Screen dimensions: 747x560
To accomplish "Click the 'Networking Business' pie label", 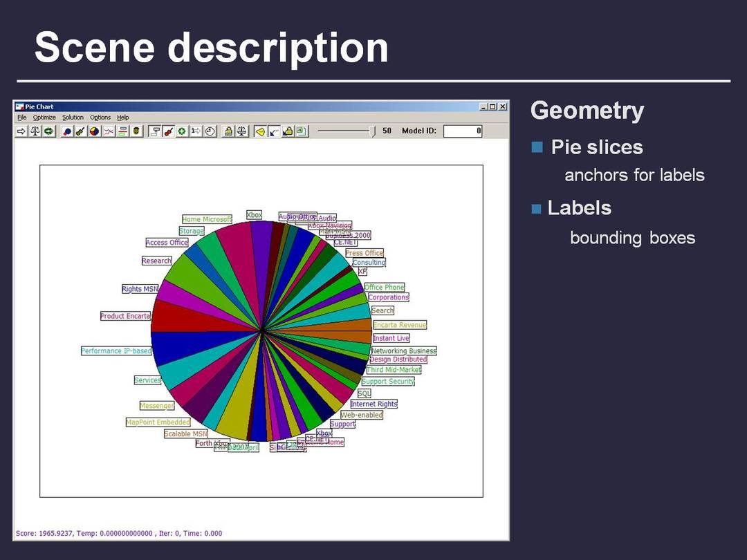I will tap(403, 351).
